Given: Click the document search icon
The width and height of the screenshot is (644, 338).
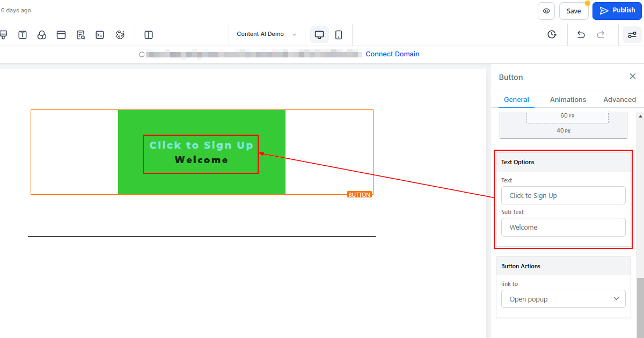Looking at the screenshot, I should click(80, 35).
